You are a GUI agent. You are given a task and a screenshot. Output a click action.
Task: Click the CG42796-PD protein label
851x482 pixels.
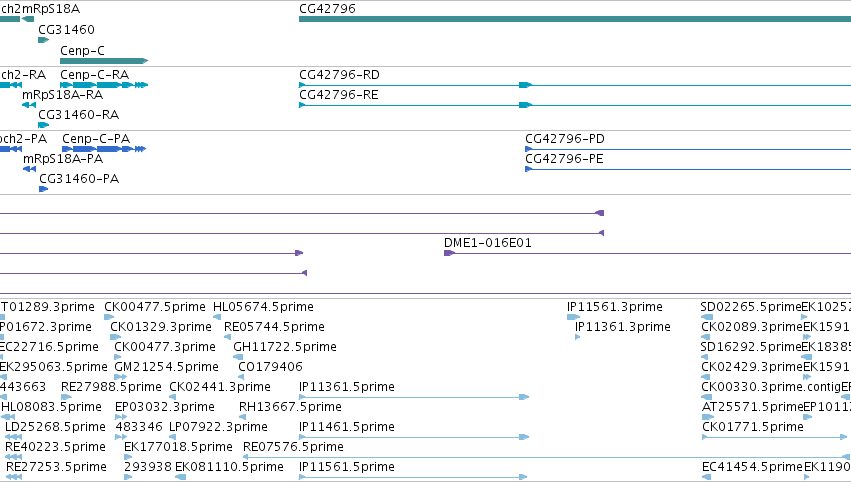[565, 139]
